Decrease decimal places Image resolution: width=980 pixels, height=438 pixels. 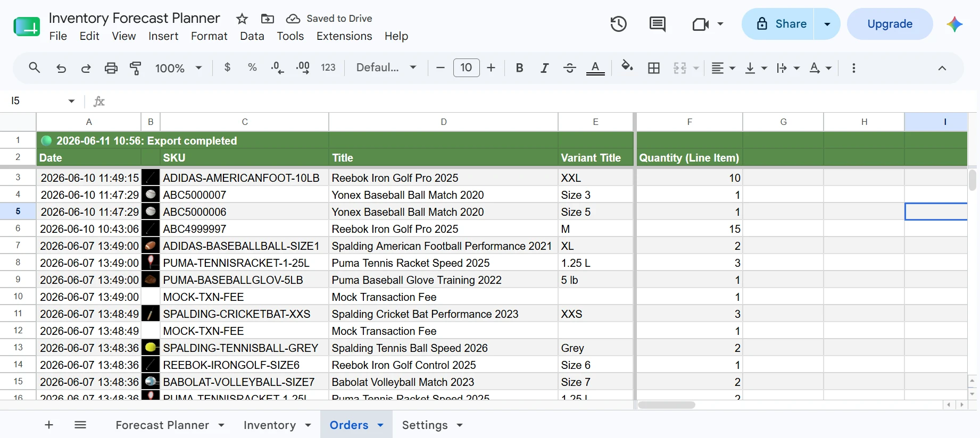(277, 68)
